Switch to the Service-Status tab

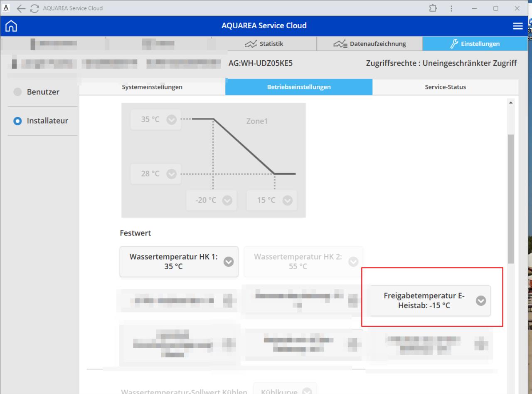446,87
